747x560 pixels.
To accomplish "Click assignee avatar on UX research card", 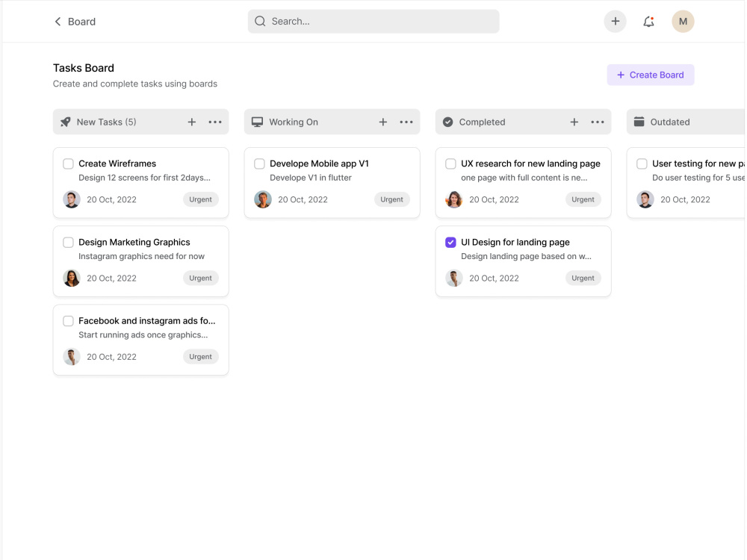I will tap(454, 199).
